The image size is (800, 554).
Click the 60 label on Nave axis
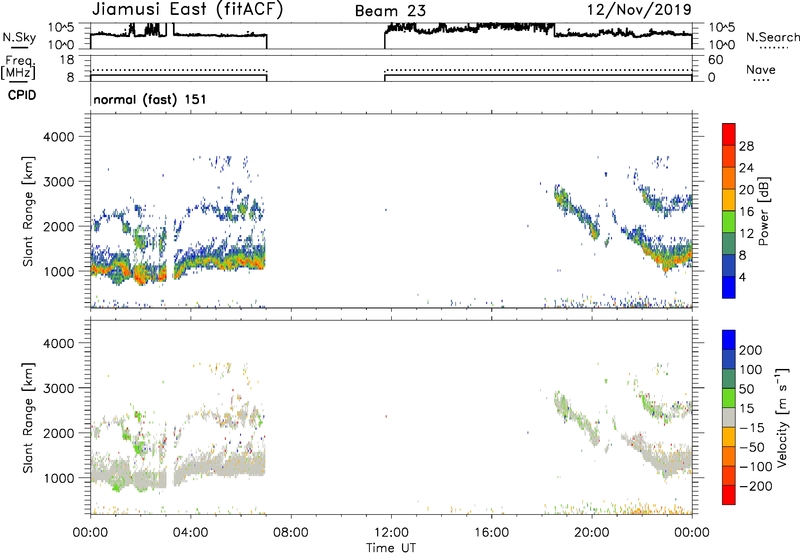(715, 60)
